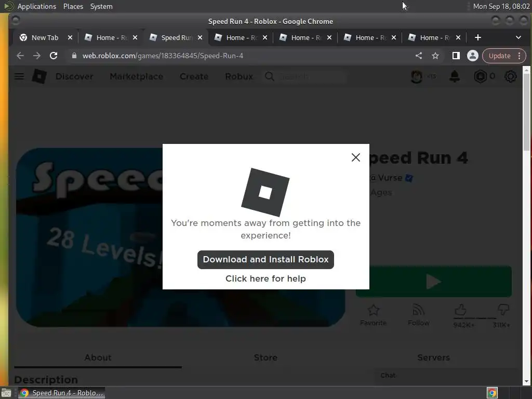Open Chrome three-dot menu
Screen dimensions: 532x399
pyautogui.click(x=520, y=56)
